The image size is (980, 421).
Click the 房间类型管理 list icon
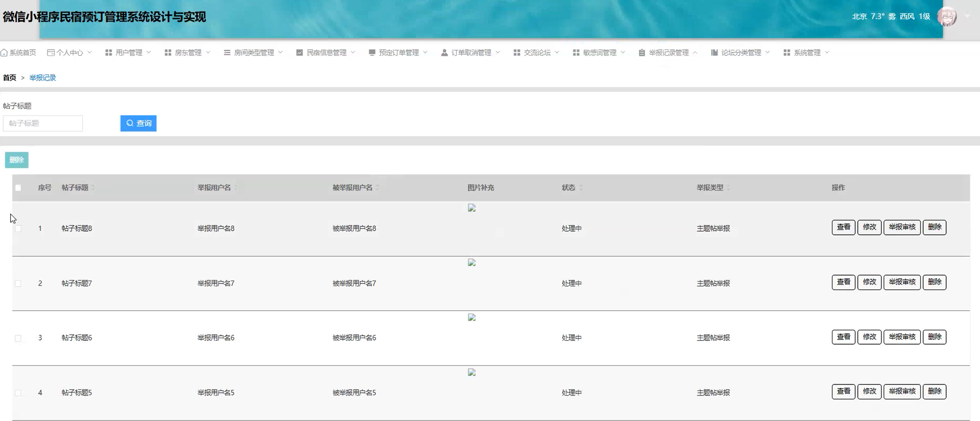[x=227, y=53]
